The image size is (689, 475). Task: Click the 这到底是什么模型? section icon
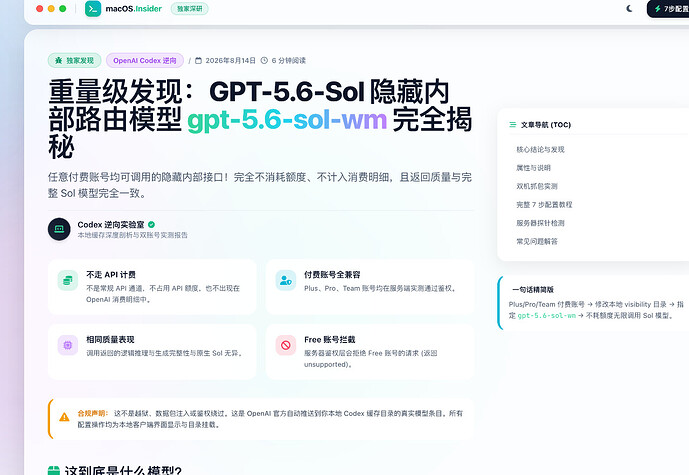pos(54,471)
